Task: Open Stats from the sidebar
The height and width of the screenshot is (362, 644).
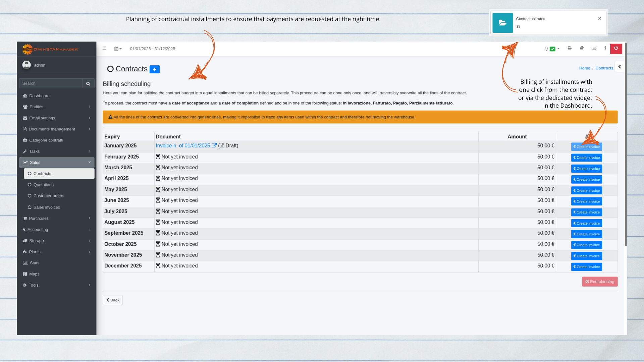Action: click(x=57, y=263)
